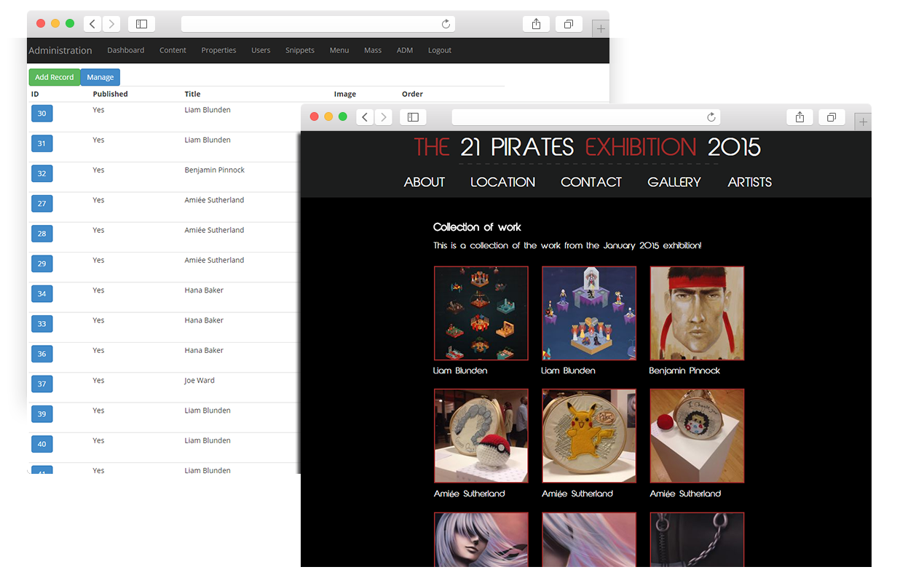This screenshot has height=575, width=924.
Task: Open the Snippets admin menu item
Action: coord(300,50)
